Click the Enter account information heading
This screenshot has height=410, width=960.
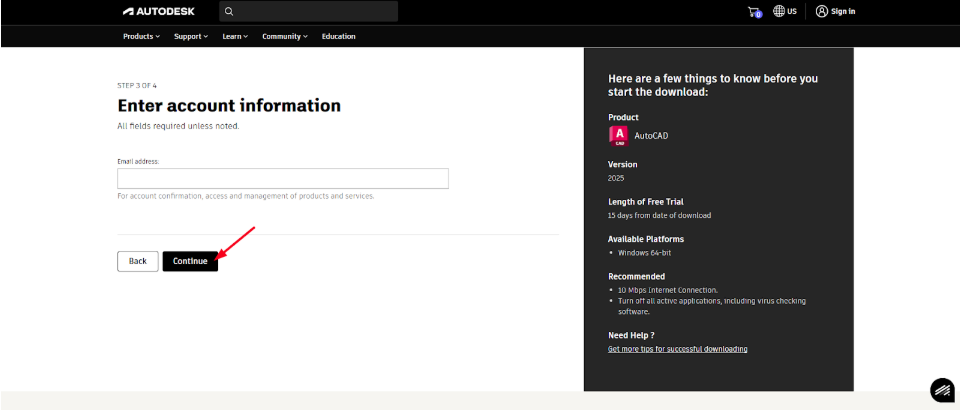click(x=229, y=105)
